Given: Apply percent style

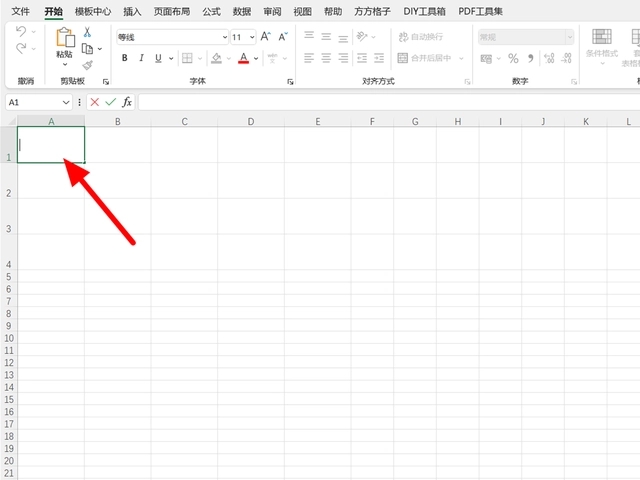Looking at the screenshot, I should coord(513,58).
